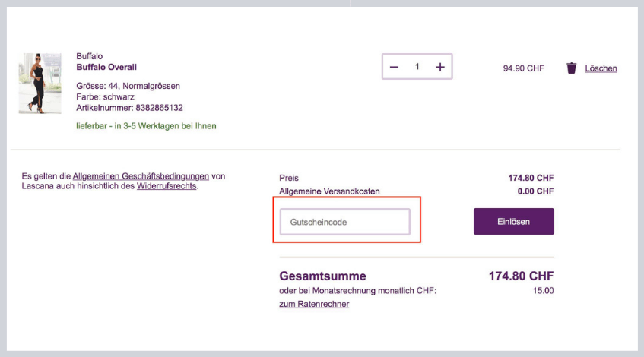Decrease Buffalo Overall quantity with minus
The height and width of the screenshot is (357, 644).
pyautogui.click(x=394, y=67)
